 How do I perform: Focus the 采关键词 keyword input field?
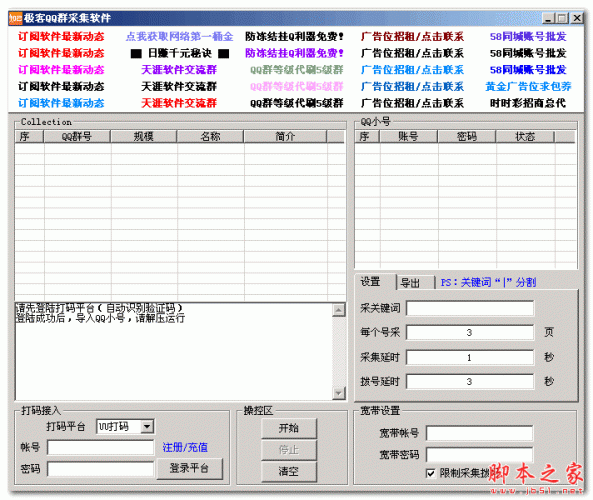click(470, 308)
